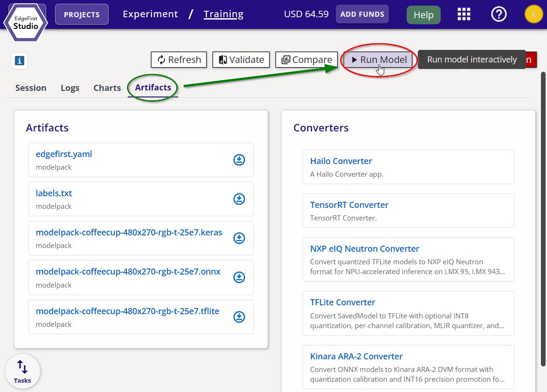547x392 pixels.
Task: Download the .tflite model file
Action: [x=239, y=317]
